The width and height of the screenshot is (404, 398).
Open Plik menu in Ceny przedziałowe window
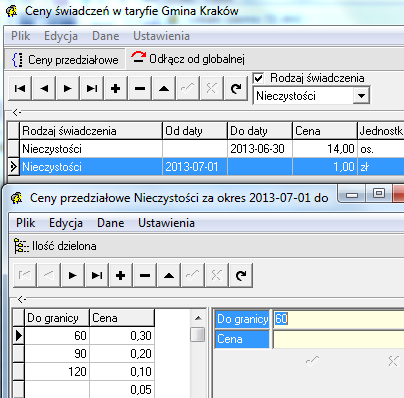click(x=26, y=223)
